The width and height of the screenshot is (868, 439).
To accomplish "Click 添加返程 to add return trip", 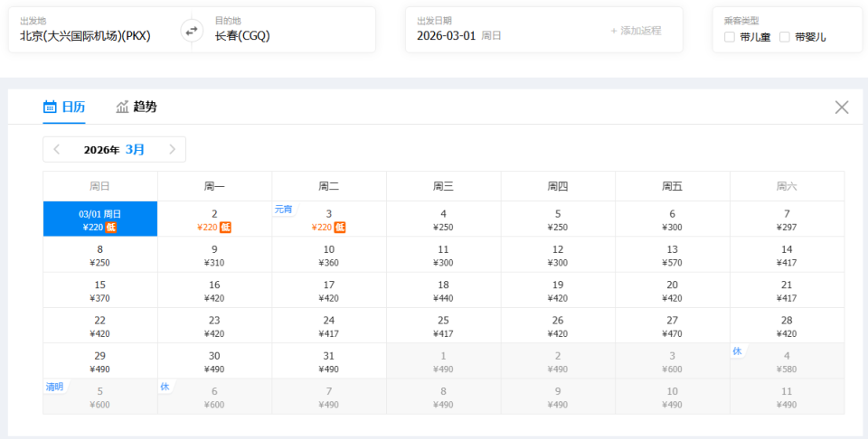I will pyautogui.click(x=636, y=31).
